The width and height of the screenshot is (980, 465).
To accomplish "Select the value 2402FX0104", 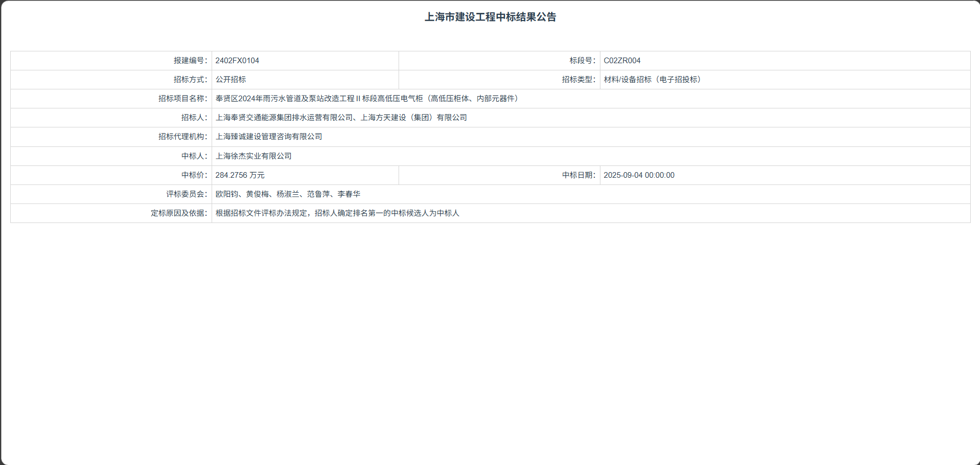I will (237, 61).
